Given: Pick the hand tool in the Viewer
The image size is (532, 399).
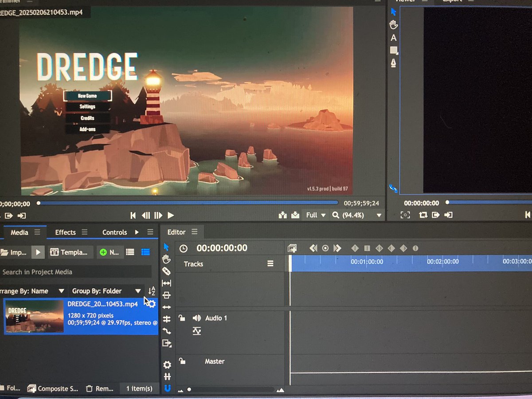Looking at the screenshot, I should coord(393,25).
